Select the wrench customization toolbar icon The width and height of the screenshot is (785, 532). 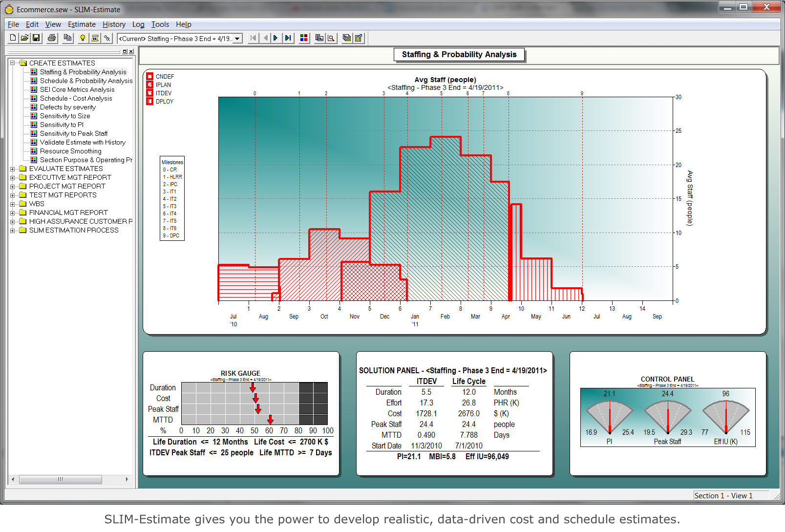click(x=107, y=38)
